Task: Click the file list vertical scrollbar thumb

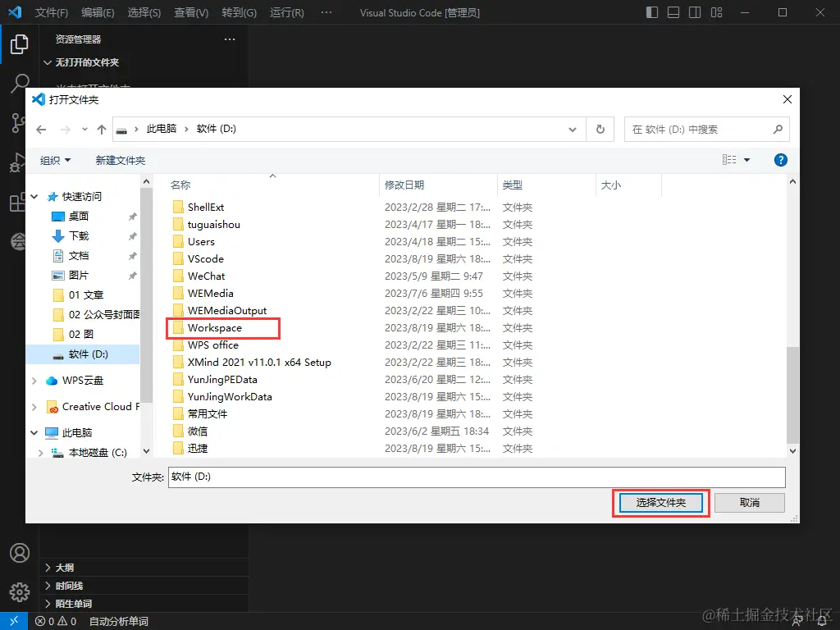Action: (x=792, y=395)
